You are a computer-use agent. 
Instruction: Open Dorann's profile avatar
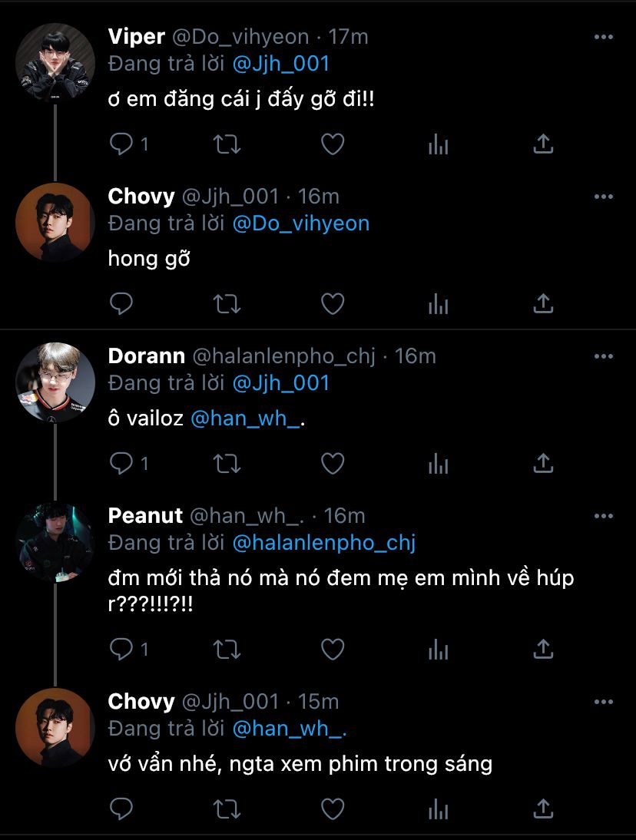click(55, 382)
